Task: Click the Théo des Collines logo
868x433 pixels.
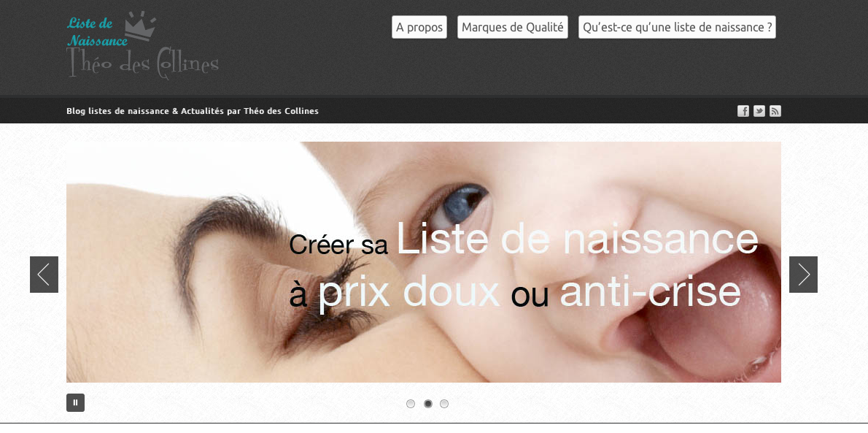Action: [x=143, y=64]
